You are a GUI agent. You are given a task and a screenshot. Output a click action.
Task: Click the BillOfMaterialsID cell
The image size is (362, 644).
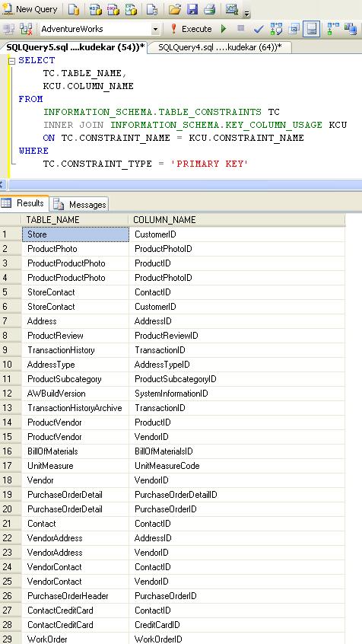pyautogui.click(x=237, y=451)
